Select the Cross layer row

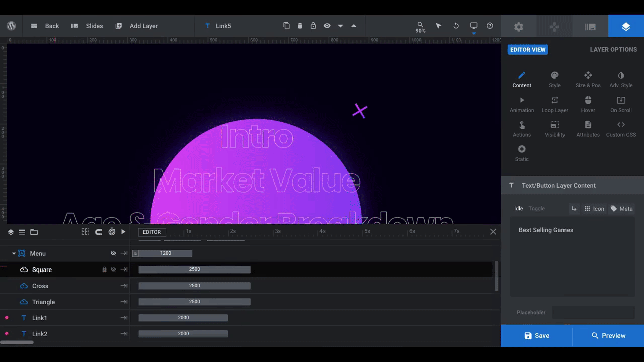tap(65, 286)
